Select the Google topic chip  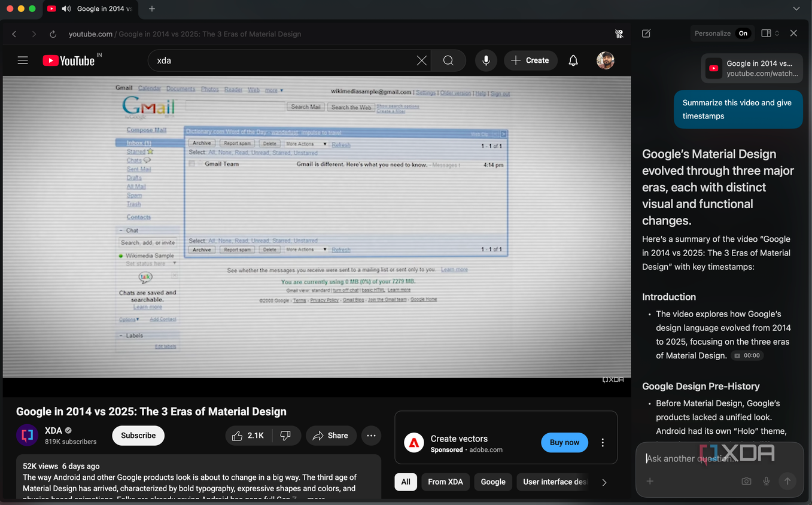point(493,482)
